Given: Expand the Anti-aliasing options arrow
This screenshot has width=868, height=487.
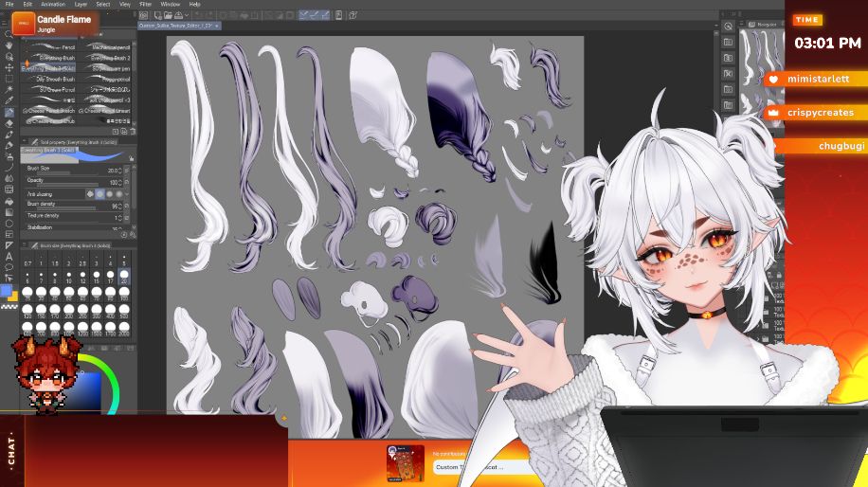Looking at the screenshot, I should 127,194.
